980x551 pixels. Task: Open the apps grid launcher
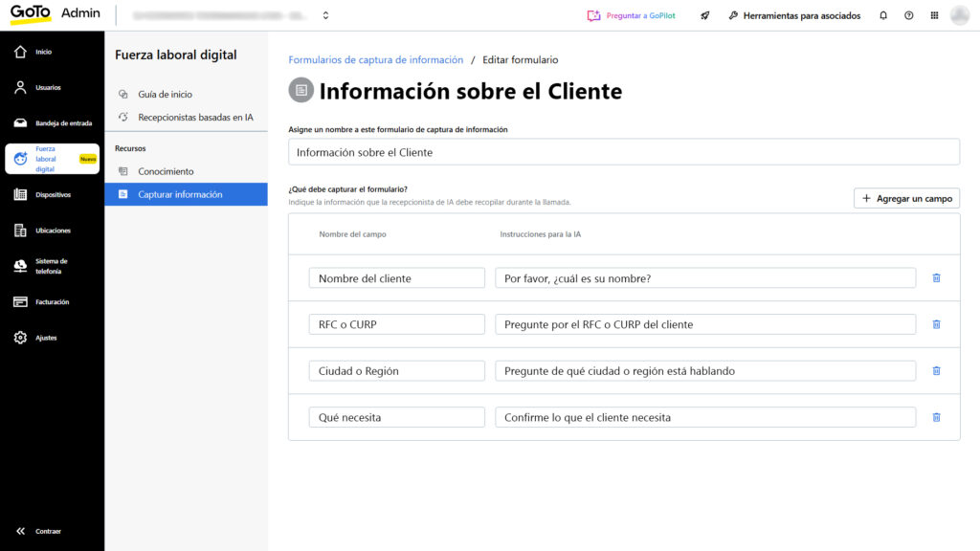[934, 15]
